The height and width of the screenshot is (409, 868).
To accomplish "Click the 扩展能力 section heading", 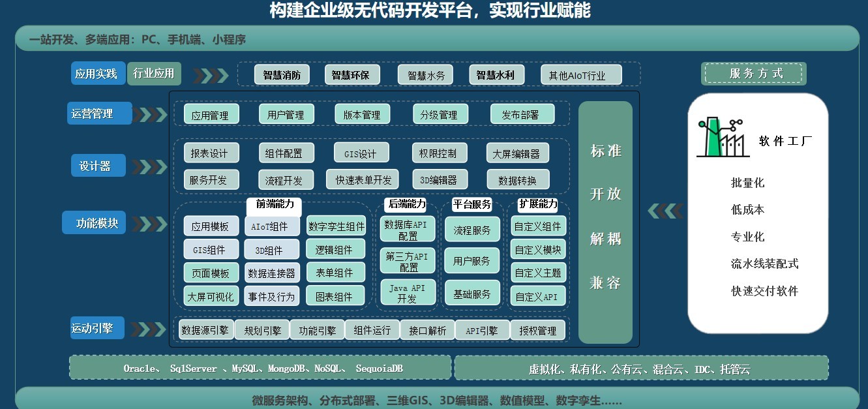I will 538,204.
